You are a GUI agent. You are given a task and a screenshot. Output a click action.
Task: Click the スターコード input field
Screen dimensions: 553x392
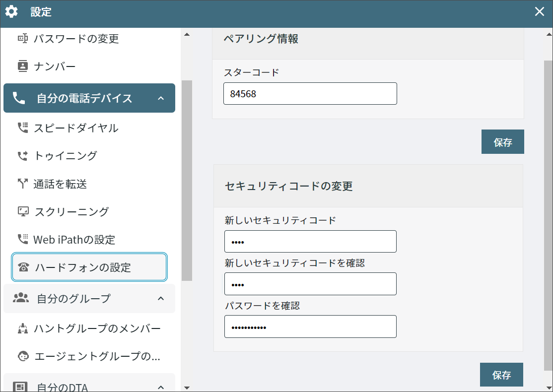[310, 93]
